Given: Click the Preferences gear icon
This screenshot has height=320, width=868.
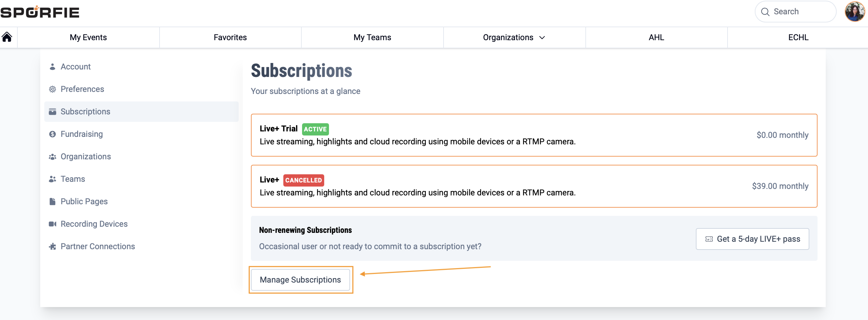Looking at the screenshot, I should pos(52,89).
